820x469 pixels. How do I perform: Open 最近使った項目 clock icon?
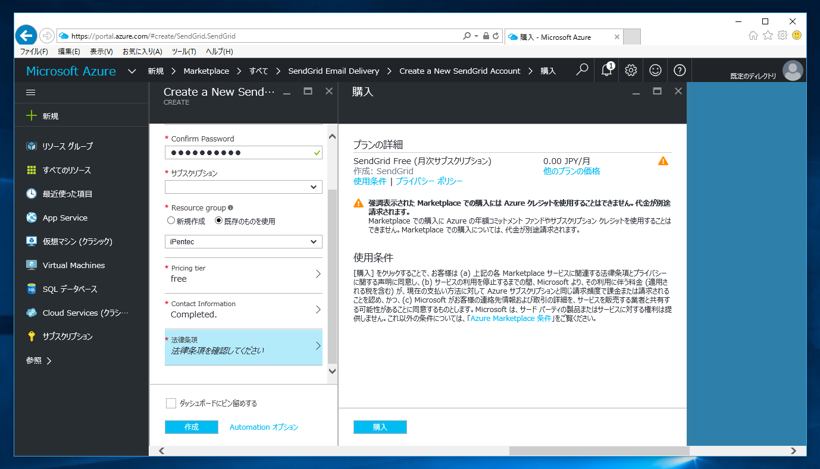tap(31, 193)
